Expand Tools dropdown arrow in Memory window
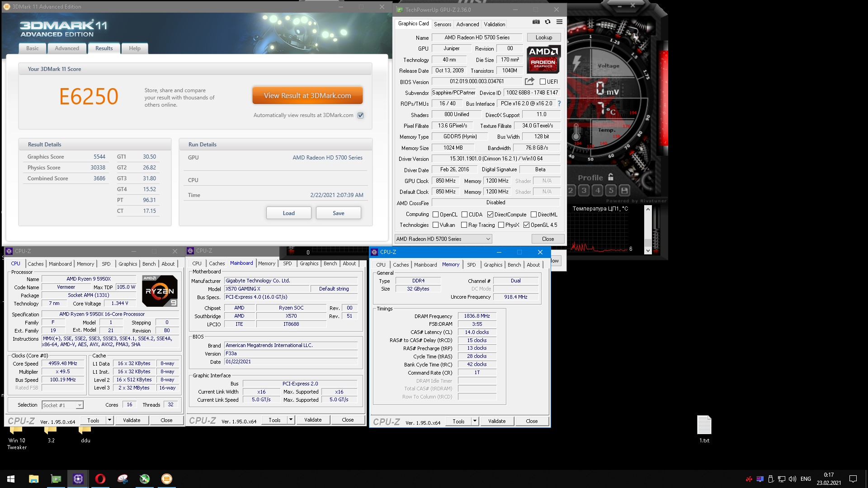Image resolution: width=868 pixels, height=488 pixels. pos(475,421)
